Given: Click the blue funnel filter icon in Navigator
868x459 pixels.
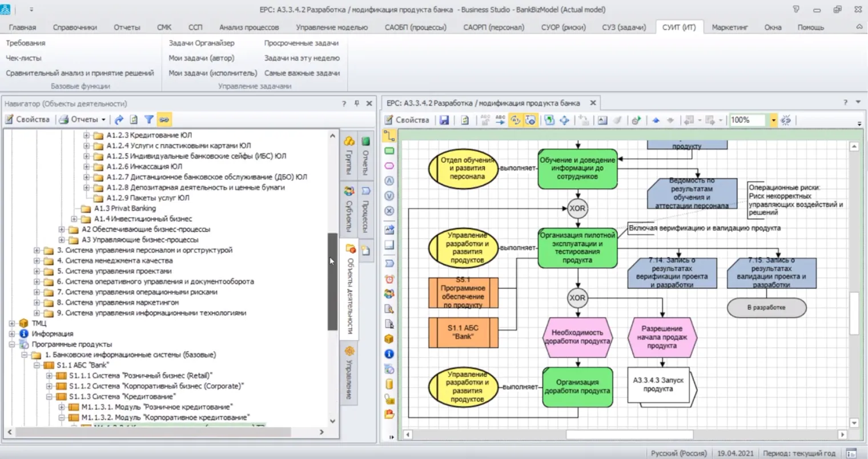Looking at the screenshot, I should coord(148,119).
